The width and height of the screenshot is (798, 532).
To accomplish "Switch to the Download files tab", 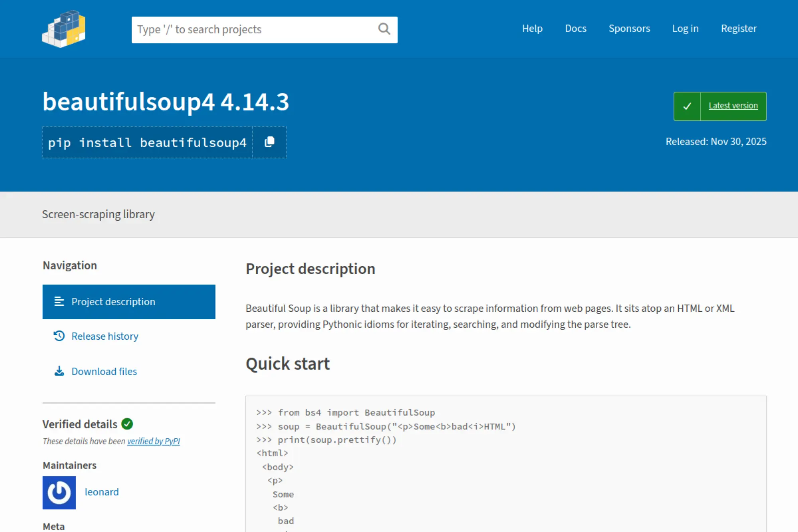I will pos(104,372).
